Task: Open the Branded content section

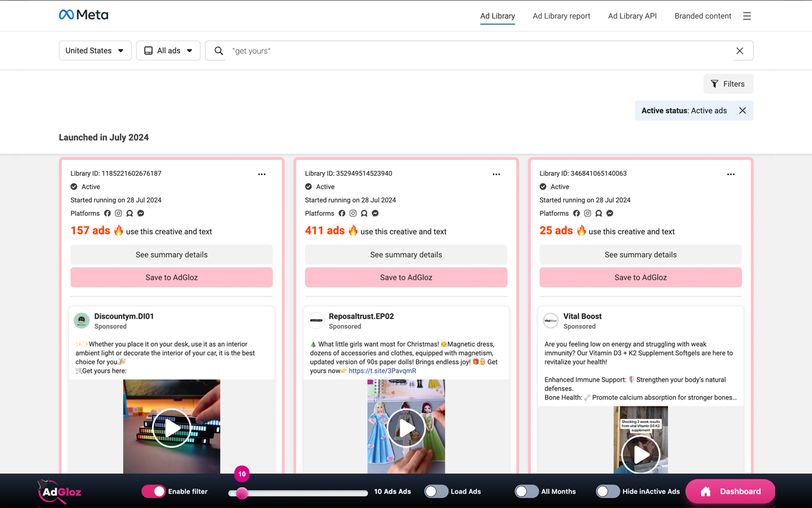Action: tap(702, 16)
